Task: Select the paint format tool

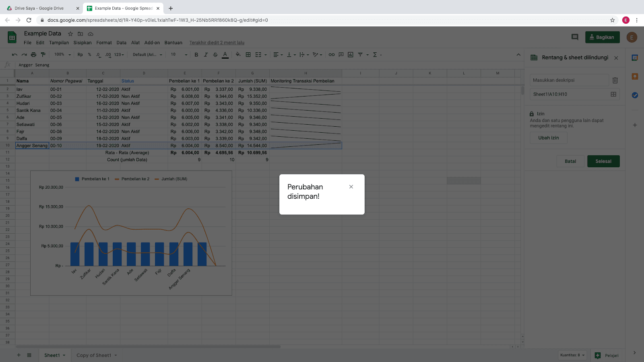Action: (43, 55)
